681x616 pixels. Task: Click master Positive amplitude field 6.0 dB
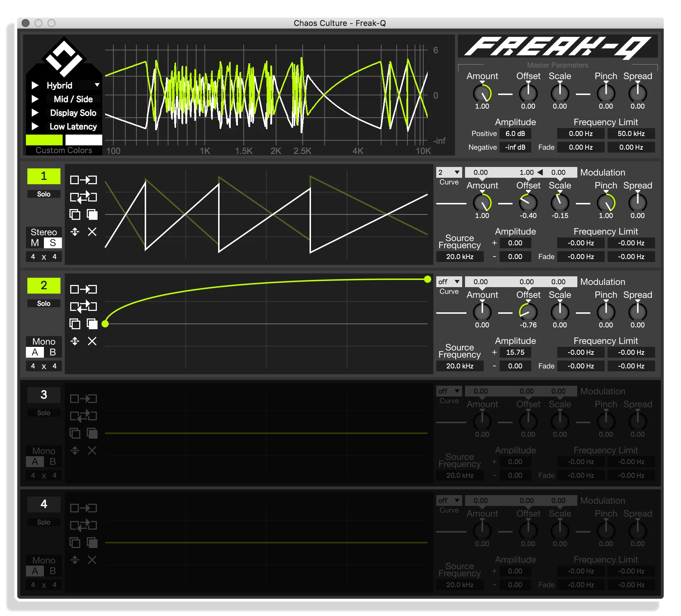pyautogui.click(x=515, y=133)
